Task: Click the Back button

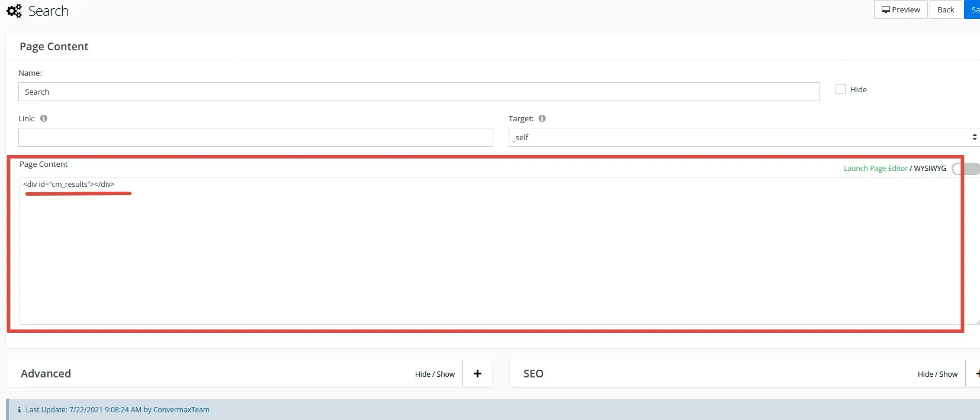Action: click(x=946, y=9)
